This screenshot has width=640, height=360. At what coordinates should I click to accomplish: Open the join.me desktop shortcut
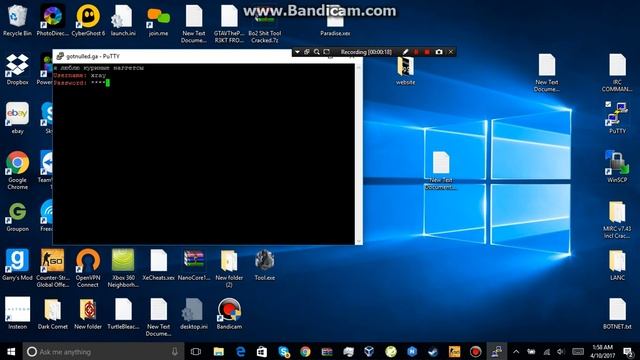click(158, 20)
